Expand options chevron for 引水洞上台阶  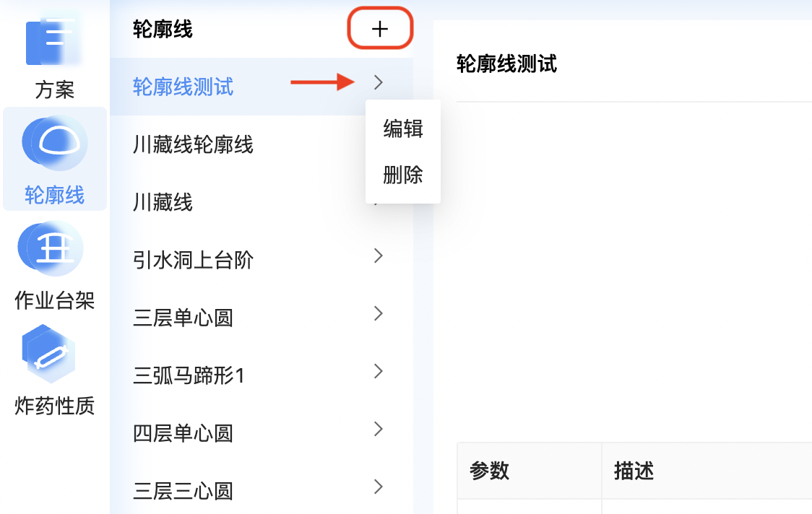379,256
